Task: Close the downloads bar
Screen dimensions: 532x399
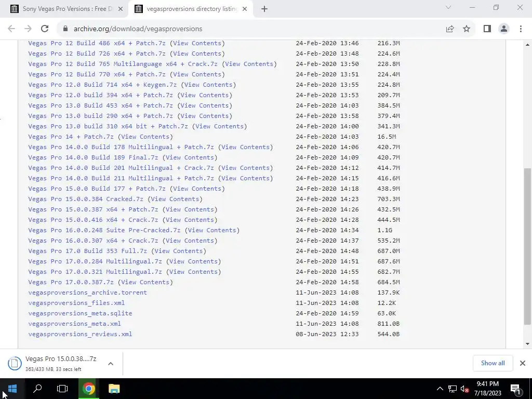Action: pyautogui.click(x=523, y=363)
